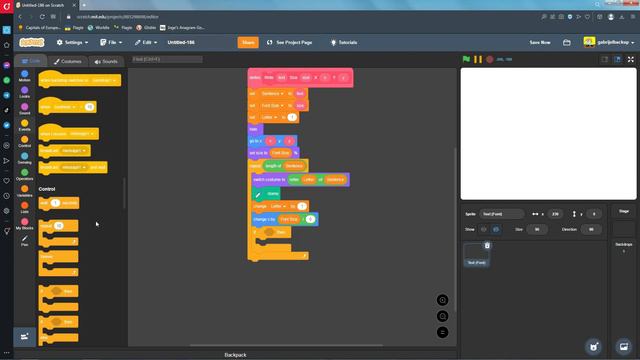This screenshot has width=640, height=360.
Task: Open the Choose a Backdrop button
Action: pos(624,347)
